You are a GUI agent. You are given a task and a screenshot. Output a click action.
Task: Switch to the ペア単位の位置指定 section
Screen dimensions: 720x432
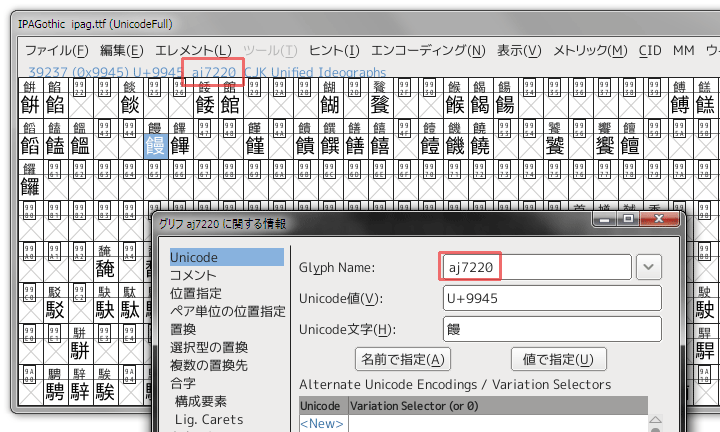(228, 311)
